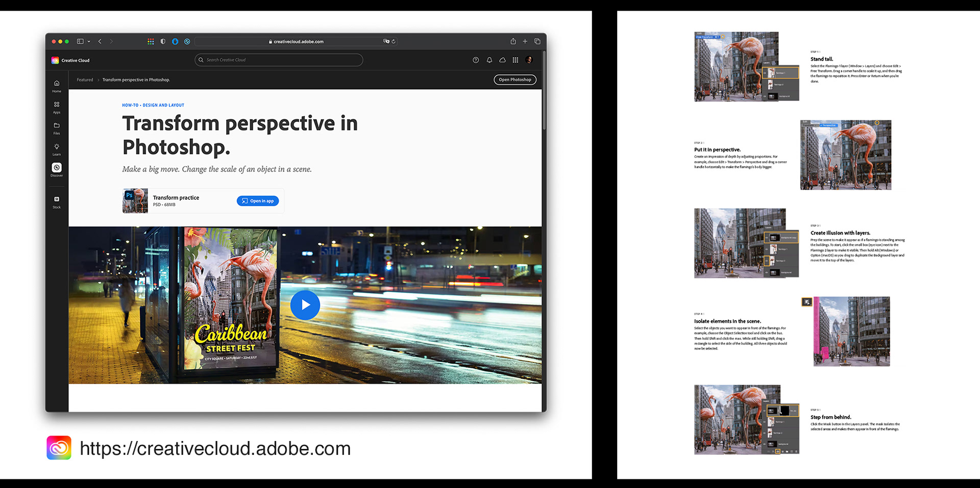Click the Featured breadcrumb link
This screenshot has height=488, width=980.
pos(85,80)
